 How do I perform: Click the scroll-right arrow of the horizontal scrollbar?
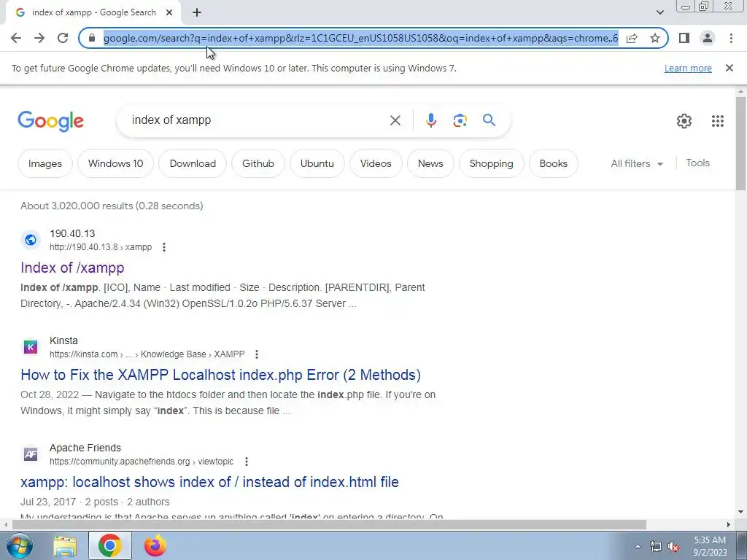pos(729,524)
